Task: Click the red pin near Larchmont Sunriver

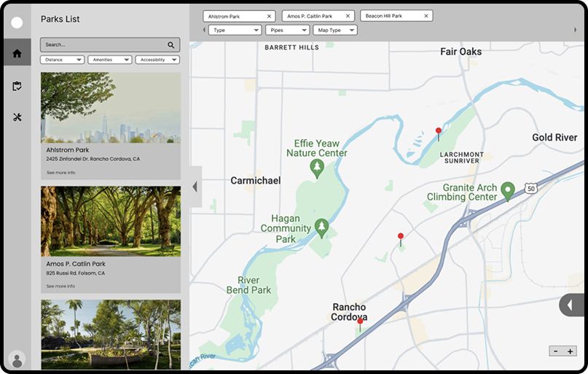Action: pos(438,133)
